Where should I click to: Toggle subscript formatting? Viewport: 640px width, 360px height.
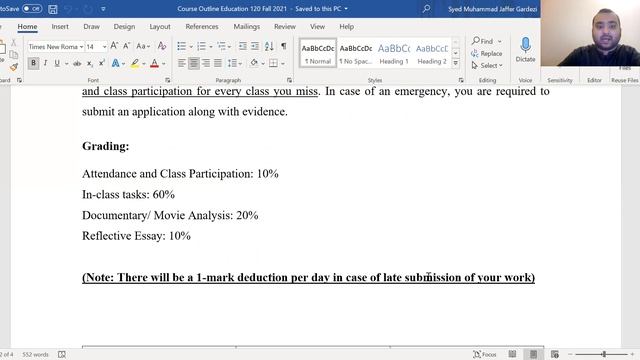point(89,64)
